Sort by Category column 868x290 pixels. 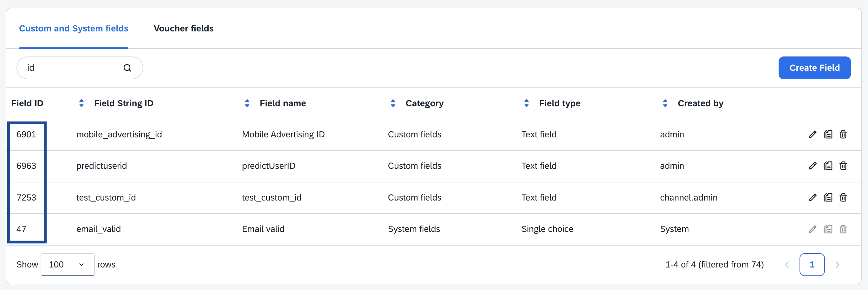(x=393, y=103)
